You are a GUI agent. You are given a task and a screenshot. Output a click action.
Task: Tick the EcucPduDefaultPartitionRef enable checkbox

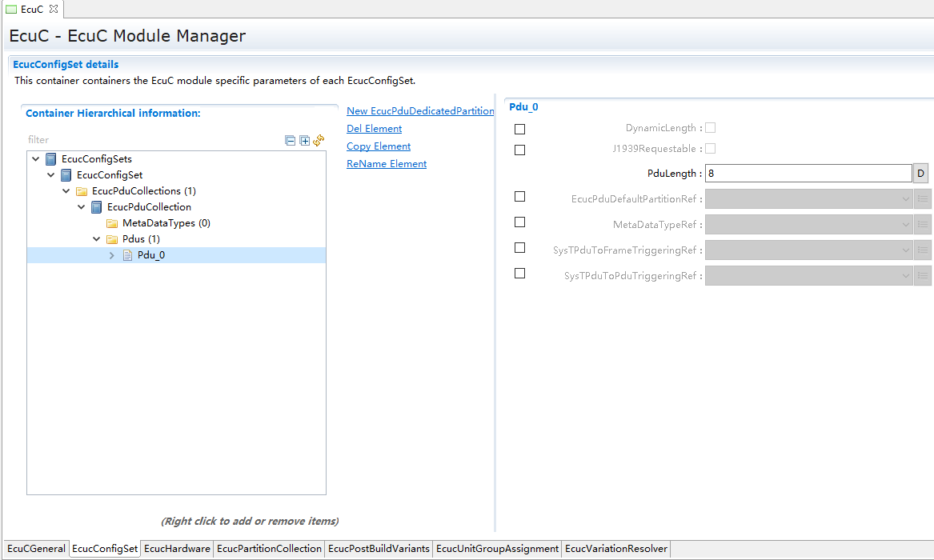(520, 197)
